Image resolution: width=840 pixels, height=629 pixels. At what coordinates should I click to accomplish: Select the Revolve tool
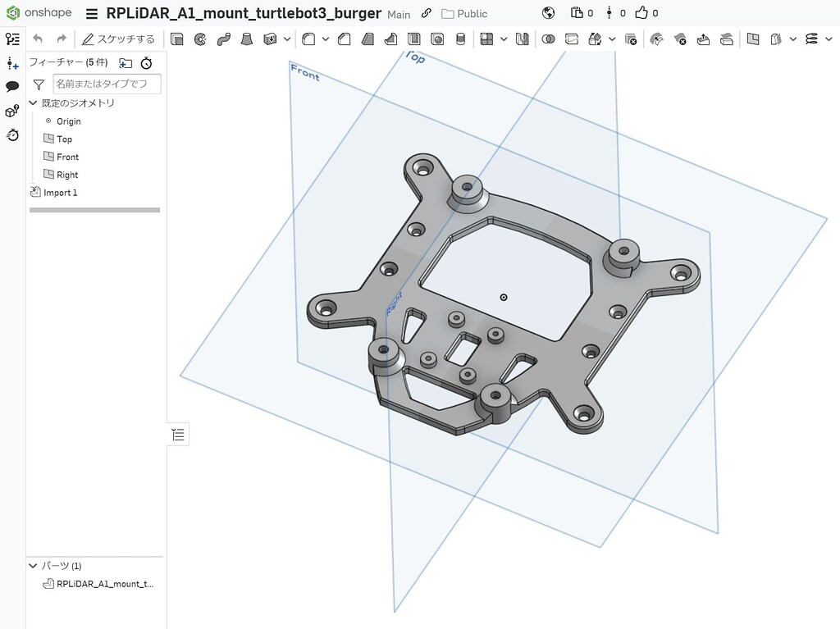coord(200,39)
